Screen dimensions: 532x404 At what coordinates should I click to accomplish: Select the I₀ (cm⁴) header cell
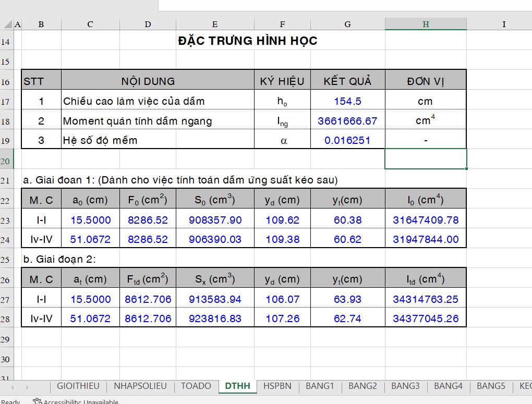point(426,200)
